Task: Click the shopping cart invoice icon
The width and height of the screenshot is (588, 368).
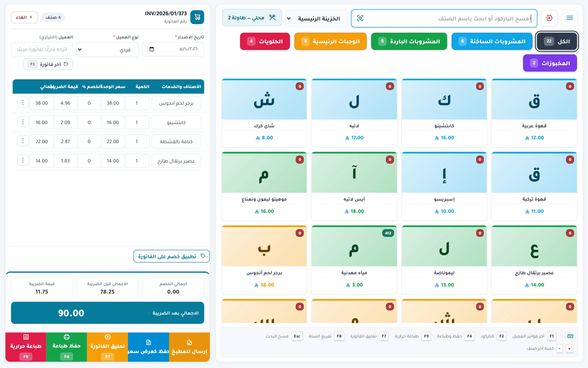Action: [197, 17]
